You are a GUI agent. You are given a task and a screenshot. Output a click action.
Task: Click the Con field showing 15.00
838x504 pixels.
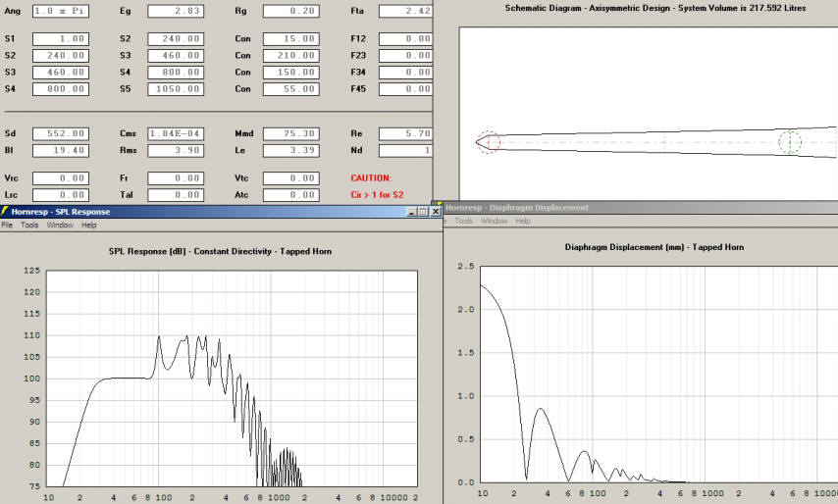click(291, 39)
